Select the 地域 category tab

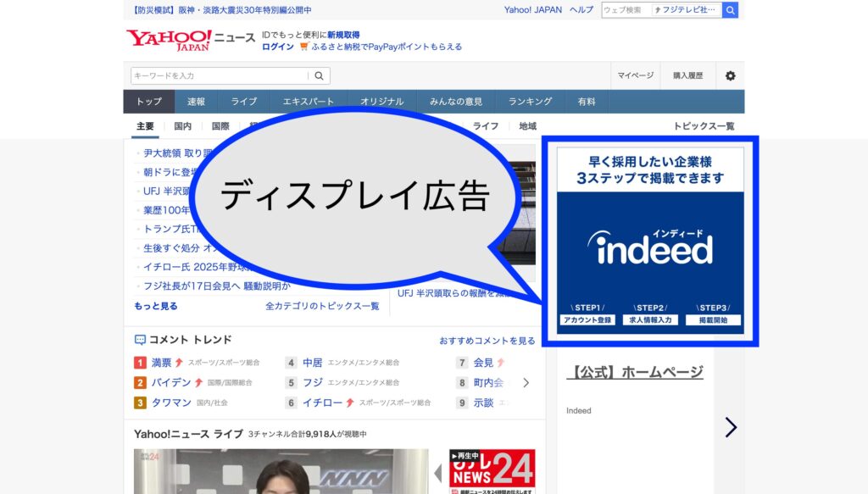tap(527, 126)
